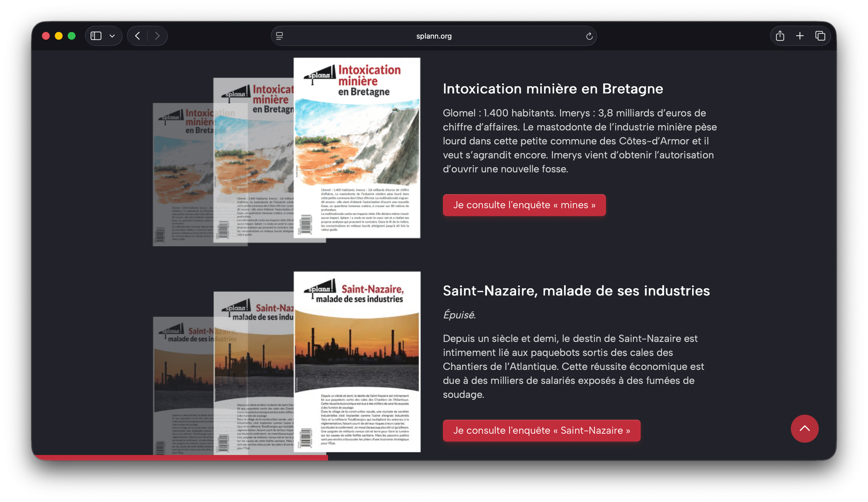The width and height of the screenshot is (868, 502).
Task: Select the faded leftmost Saint-Nazaire cover
Action: (x=183, y=386)
